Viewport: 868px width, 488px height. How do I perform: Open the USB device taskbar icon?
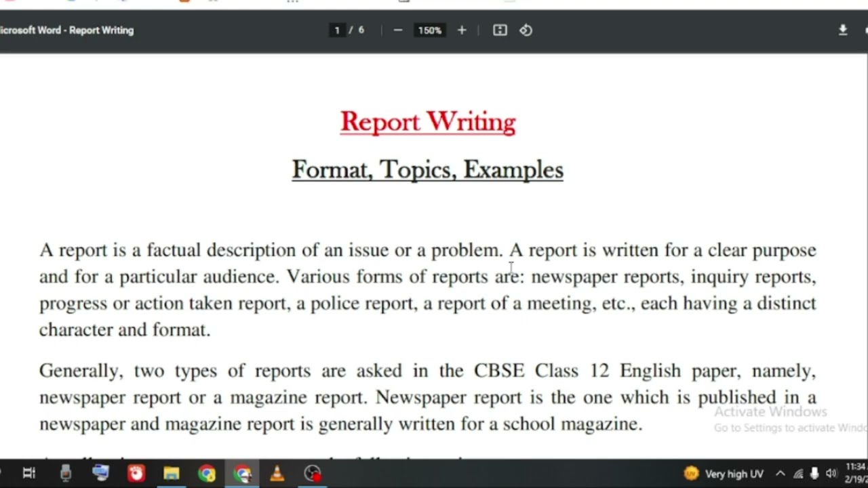(65, 474)
